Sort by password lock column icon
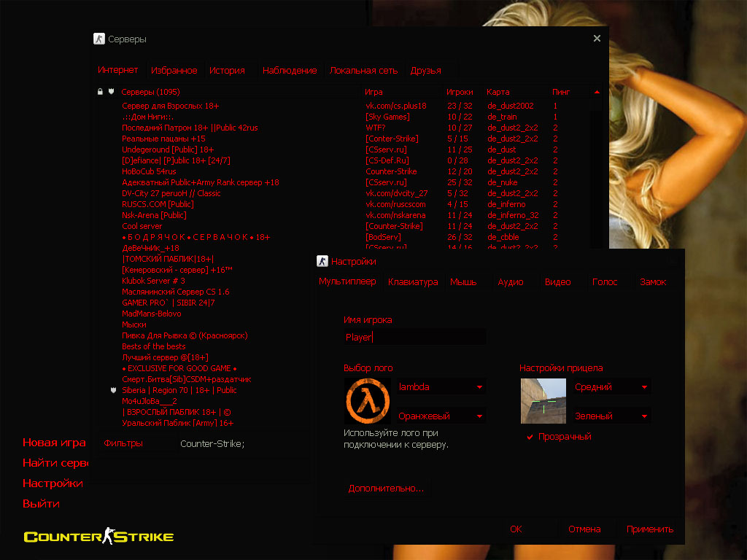This screenshot has width=747, height=560. click(x=100, y=91)
